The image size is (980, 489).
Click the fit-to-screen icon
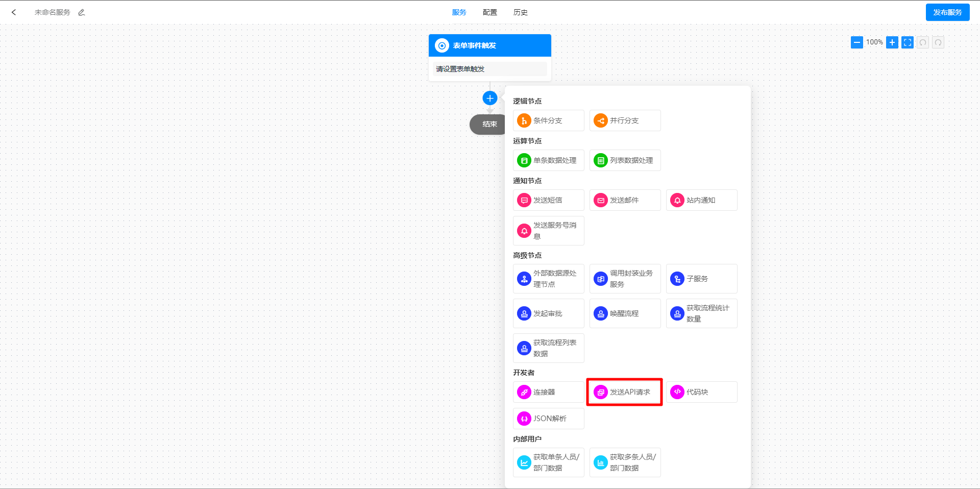[907, 42]
